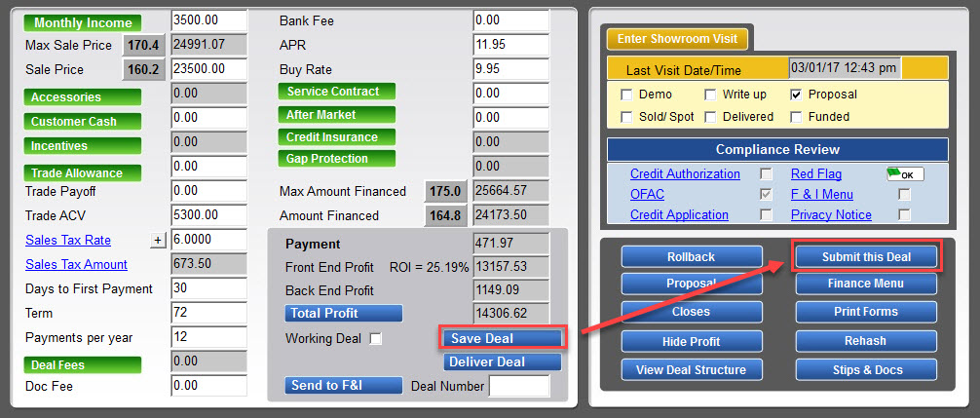
Task: Click View Deal Structure button
Action: click(x=692, y=370)
